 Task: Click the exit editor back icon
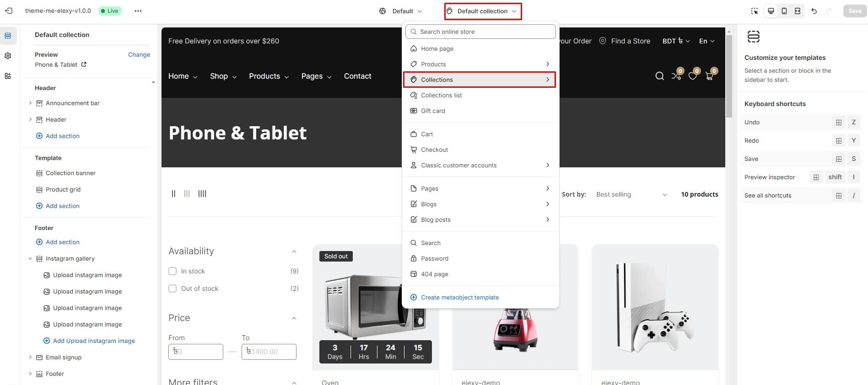tap(9, 11)
